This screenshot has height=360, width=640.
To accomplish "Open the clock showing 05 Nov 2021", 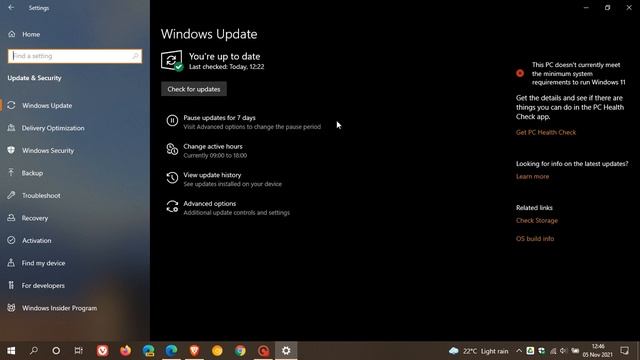I will [598, 351].
